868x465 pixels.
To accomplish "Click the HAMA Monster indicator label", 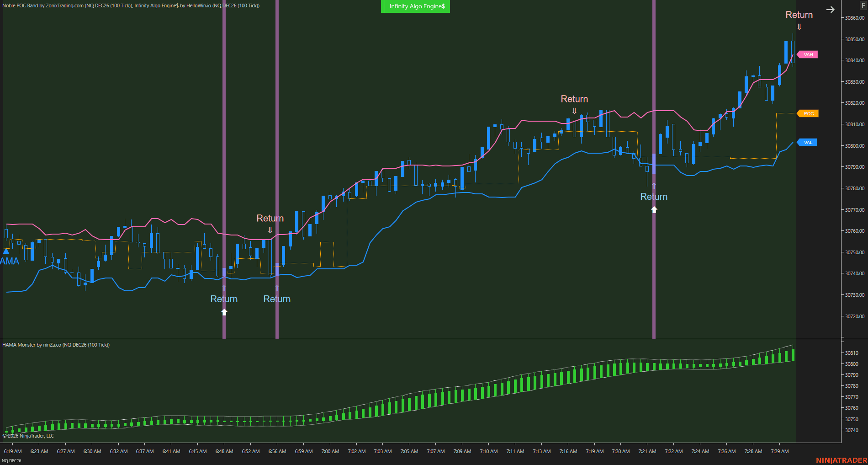I will point(56,345).
